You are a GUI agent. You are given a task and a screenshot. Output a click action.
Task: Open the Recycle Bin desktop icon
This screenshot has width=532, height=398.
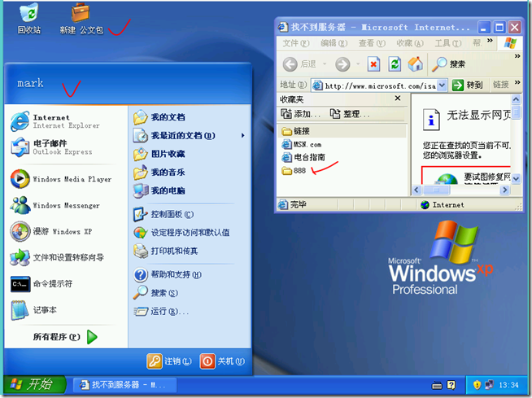tap(29, 19)
